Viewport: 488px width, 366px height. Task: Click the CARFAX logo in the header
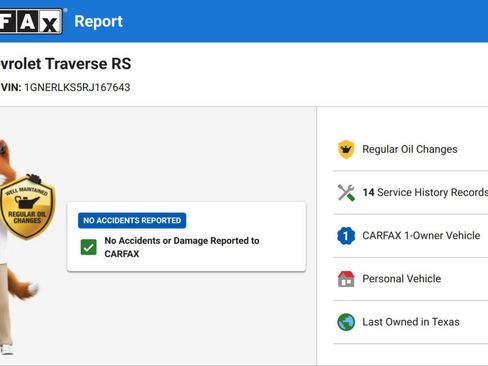tap(31, 21)
